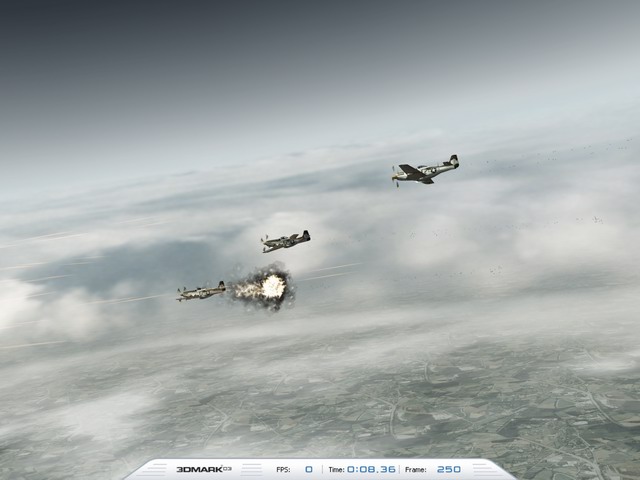Image resolution: width=640 pixels, height=480 pixels.
Task: Click tracer streaks right of the explosion
Action: point(330,270)
